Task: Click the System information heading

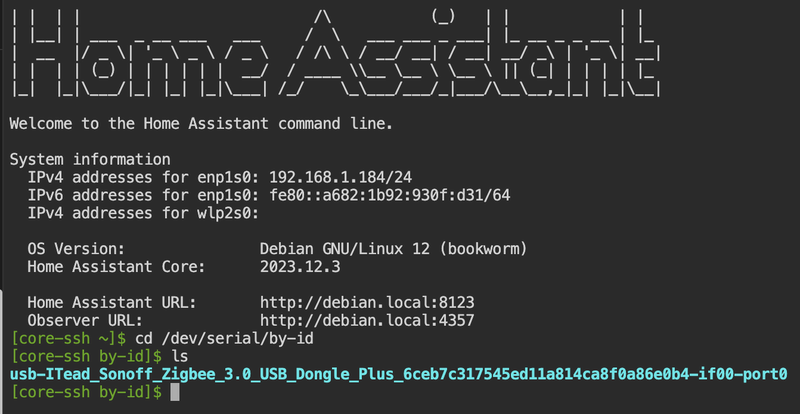Action: click(89, 159)
